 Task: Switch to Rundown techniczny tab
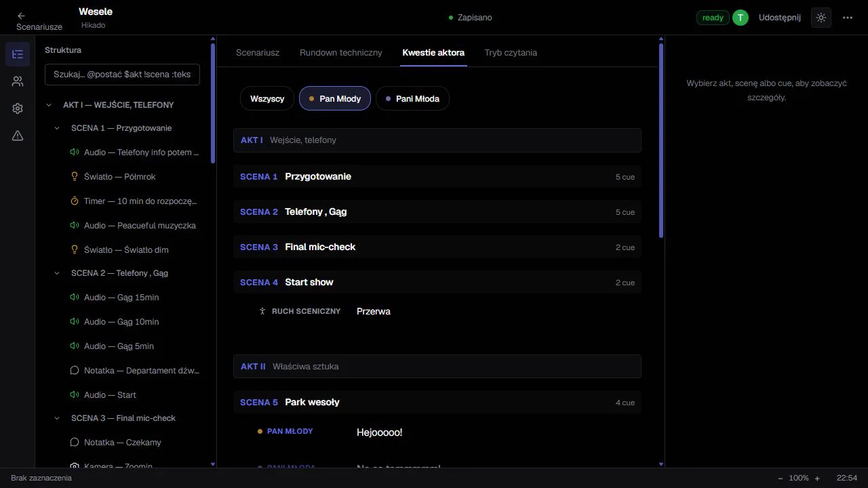[341, 52]
